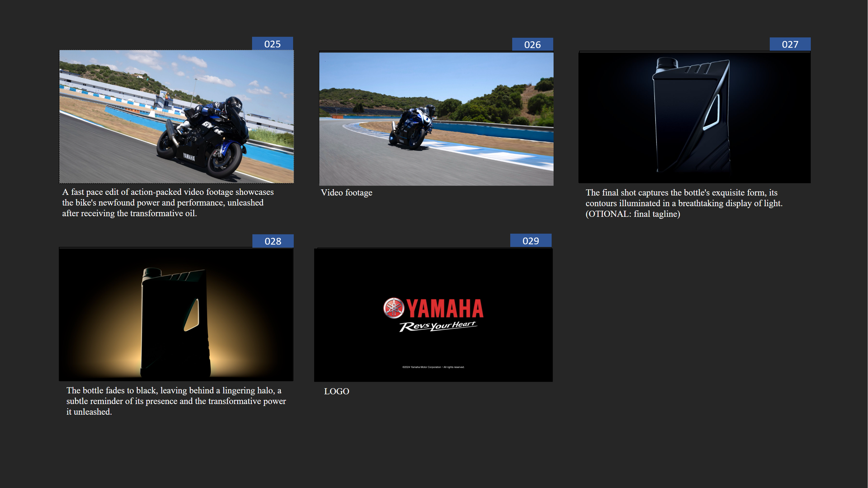Click the red Yamaha tuning fork emblem
The image size is (868, 488).
click(393, 308)
